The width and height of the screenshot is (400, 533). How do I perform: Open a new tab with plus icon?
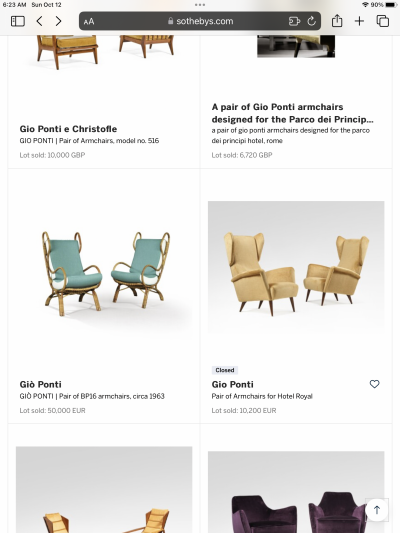tap(359, 21)
